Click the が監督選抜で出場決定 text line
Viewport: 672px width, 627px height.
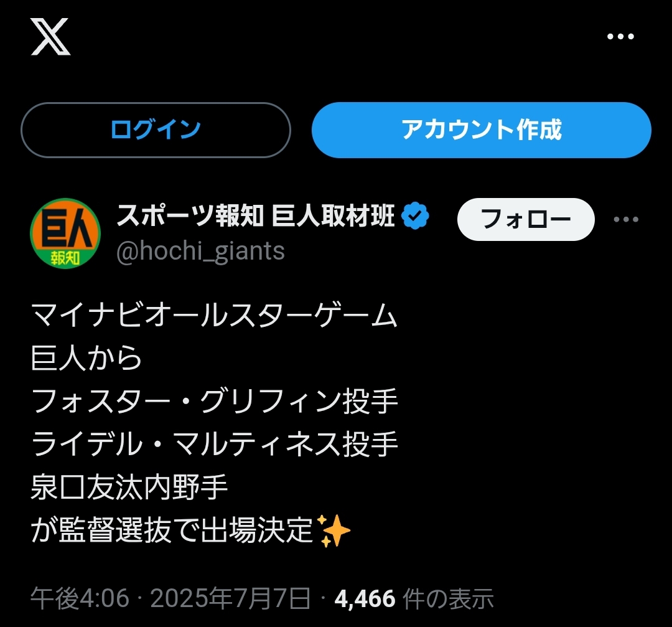pyautogui.click(x=172, y=530)
